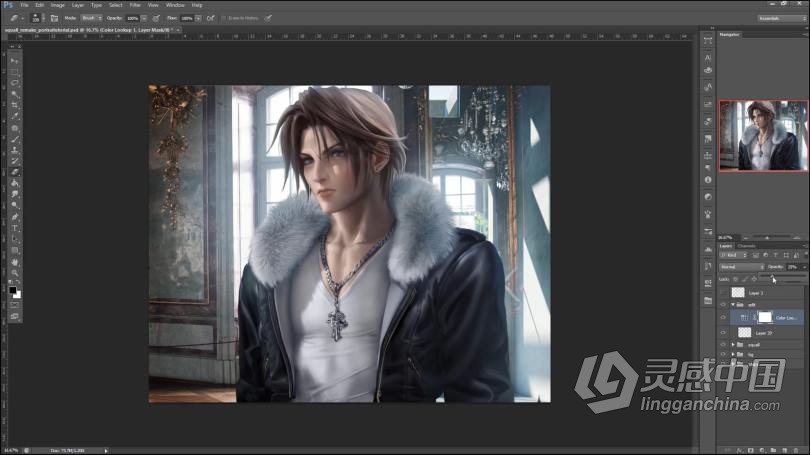The image size is (810, 455).
Task: Collapse the edit layer group
Action: (733, 305)
